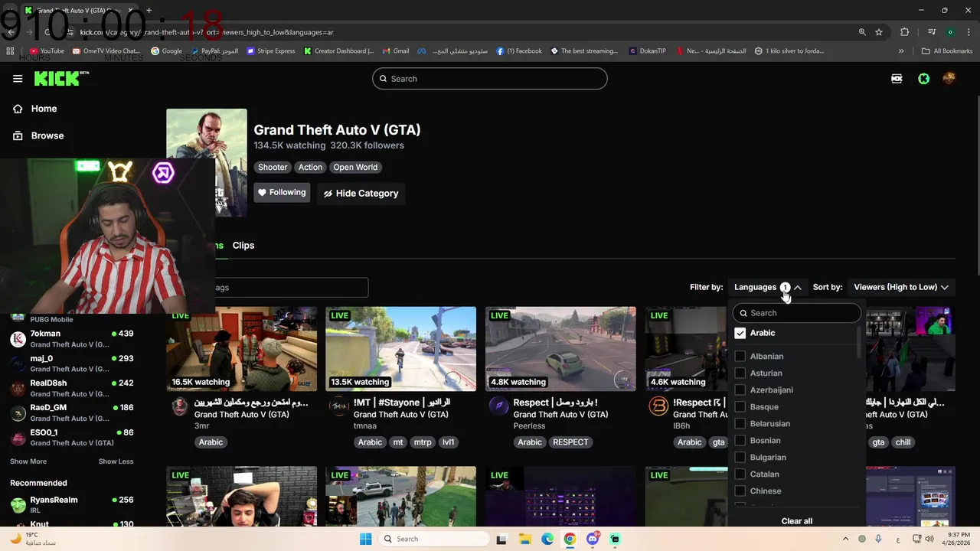Click the mod dashboard icon in header
The height and width of the screenshot is (551, 980).
(x=897, y=79)
